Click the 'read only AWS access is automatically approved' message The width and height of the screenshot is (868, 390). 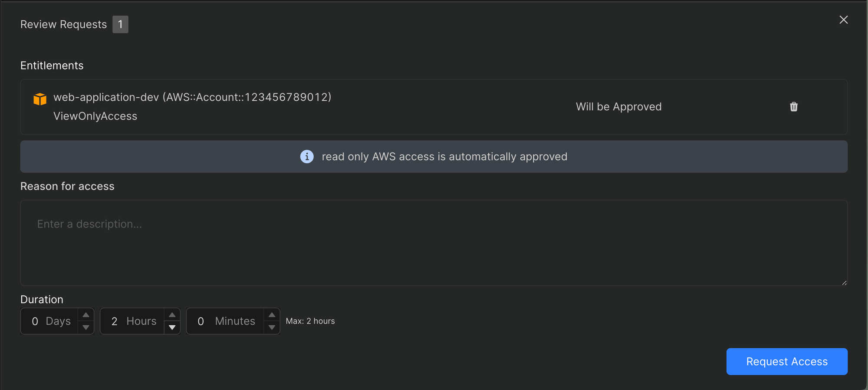pyautogui.click(x=444, y=156)
